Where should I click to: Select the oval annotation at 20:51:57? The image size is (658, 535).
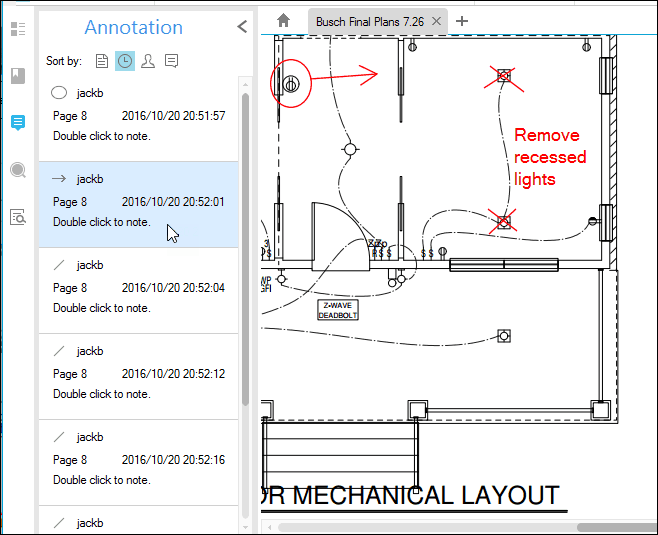[138, 118]
